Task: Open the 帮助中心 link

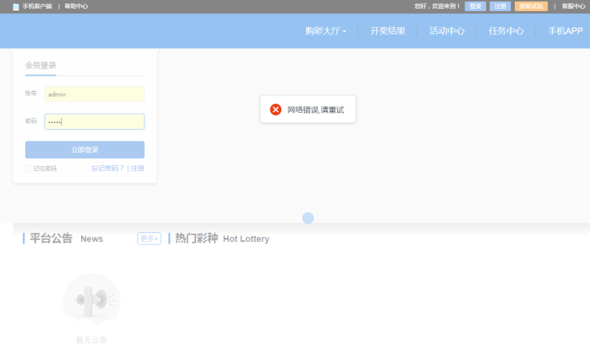Action: (x=76, y=7)
